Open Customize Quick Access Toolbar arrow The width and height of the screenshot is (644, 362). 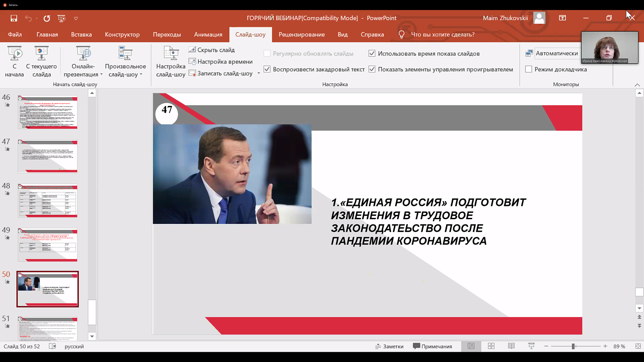click(76, 18)
